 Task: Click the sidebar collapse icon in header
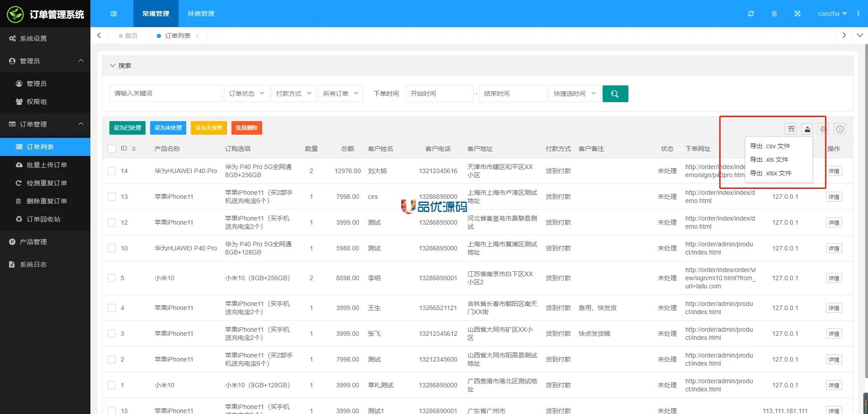coord(113,14)
